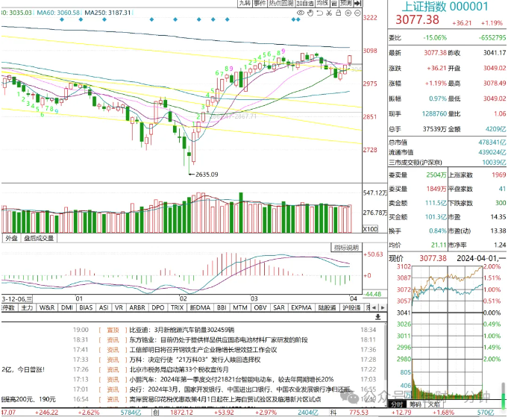The image size is (508, 420).
Task: Open 指标说明 indicator description
Action: click(x=346, y=248)
